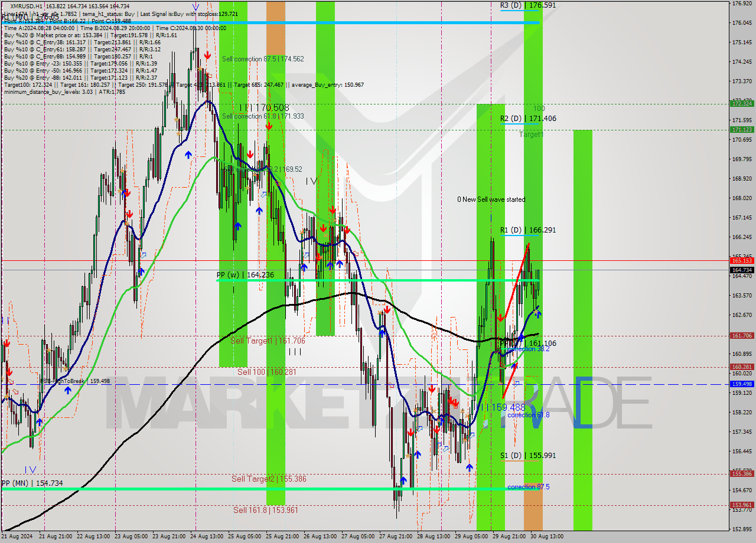
Task: Click red price tag 155.386 on axis
Action: (742, 473)
